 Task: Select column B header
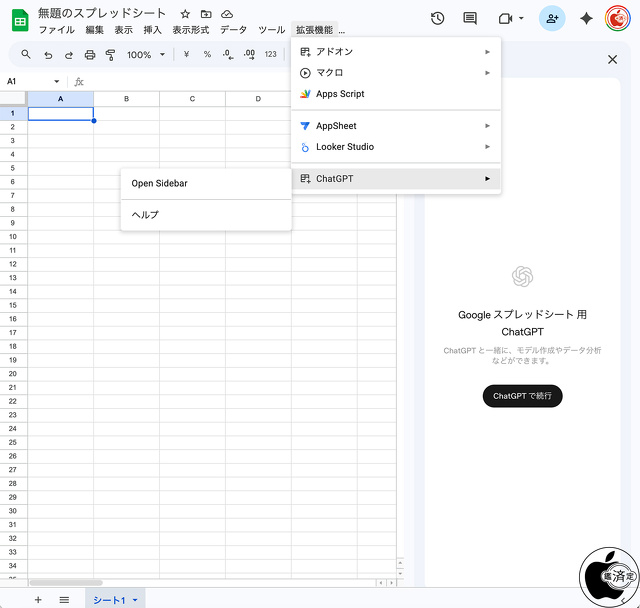pyautogui.click(x=127, y=99)
